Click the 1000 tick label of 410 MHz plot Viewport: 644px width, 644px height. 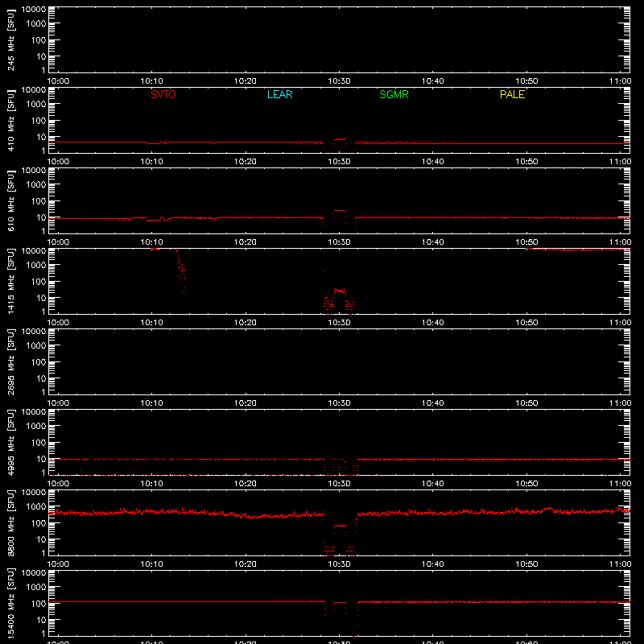click(x=36, y=105)
